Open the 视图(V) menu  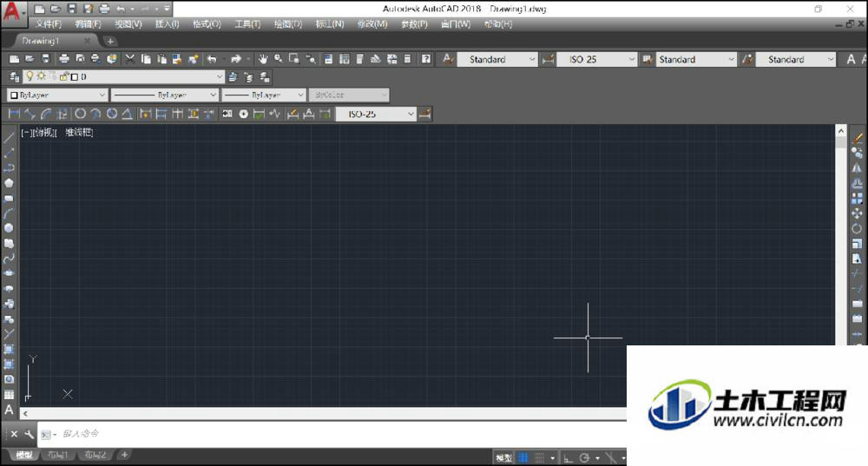point(128,24)
